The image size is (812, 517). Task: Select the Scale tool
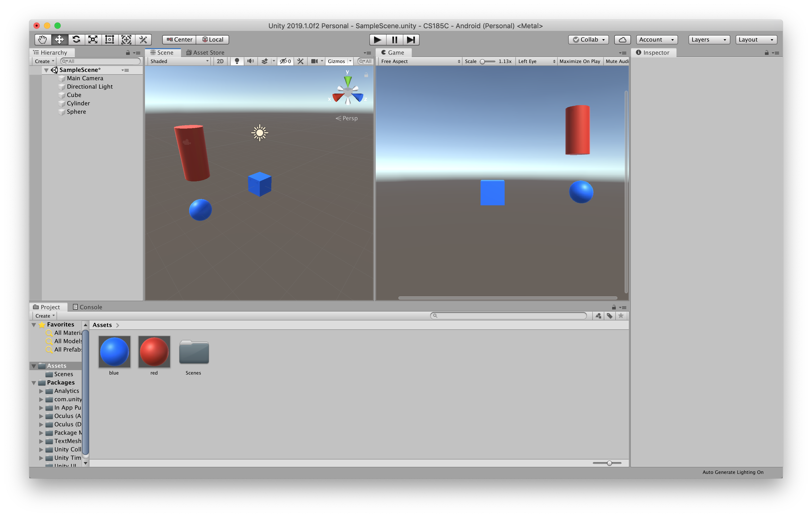(93, 39)
